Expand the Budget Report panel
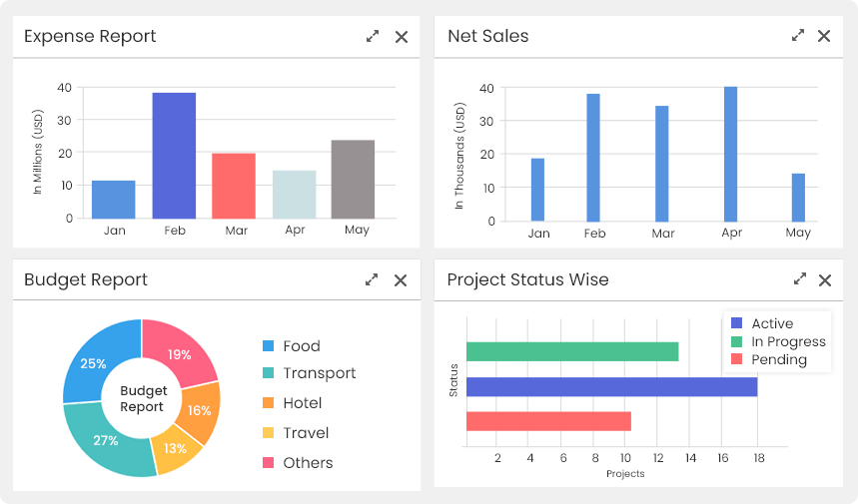This screenshot has width=858, height=504. point(372,280)
